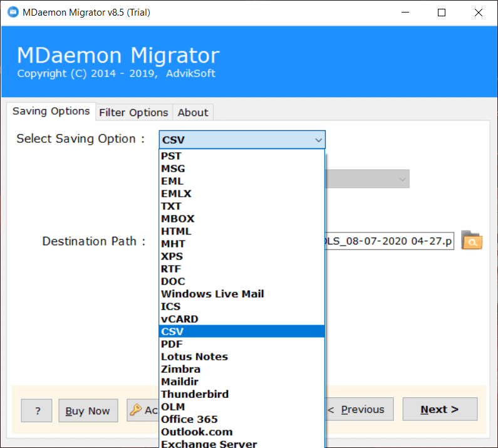
Task: Choose MSG from the saving option list
Action: click(242, 169)
